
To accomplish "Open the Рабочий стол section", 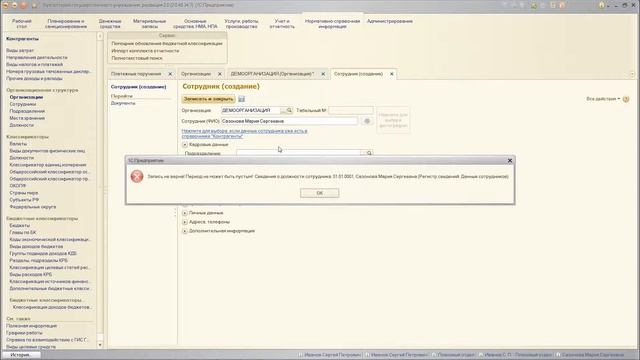I will click(22, 24).
